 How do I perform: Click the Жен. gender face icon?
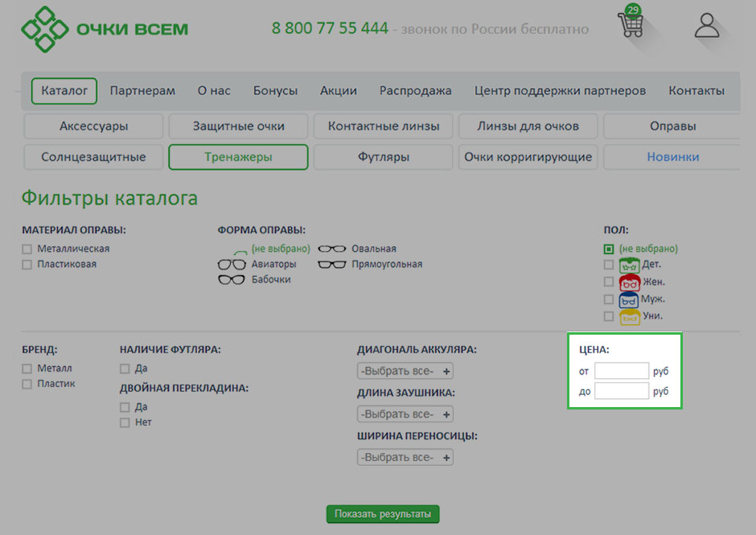click(629, 282)
